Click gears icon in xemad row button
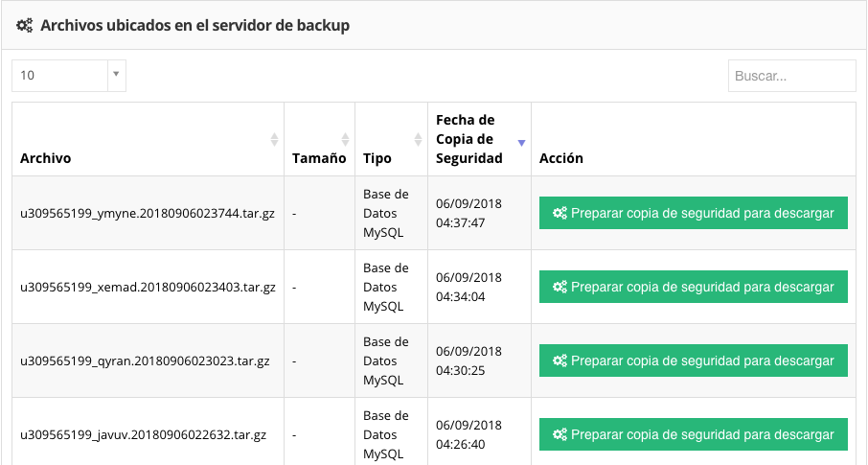The width and height of the screenshot is (868, 465). pyautogui.click(x=560, y=287)
